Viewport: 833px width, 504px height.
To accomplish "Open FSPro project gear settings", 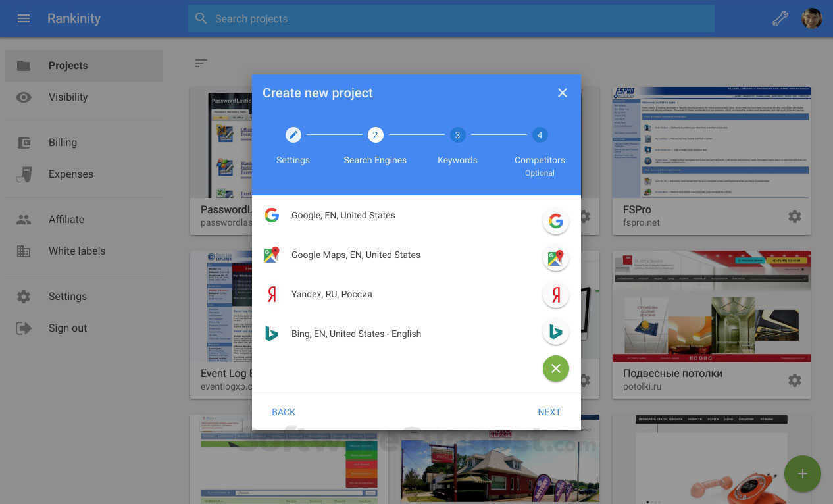I will [795, 216].
